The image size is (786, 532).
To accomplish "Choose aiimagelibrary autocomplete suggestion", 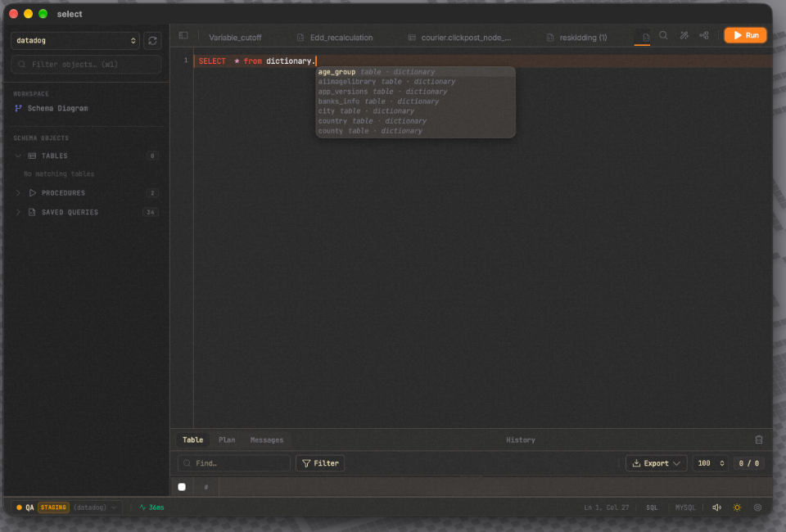I will [415, 82].
